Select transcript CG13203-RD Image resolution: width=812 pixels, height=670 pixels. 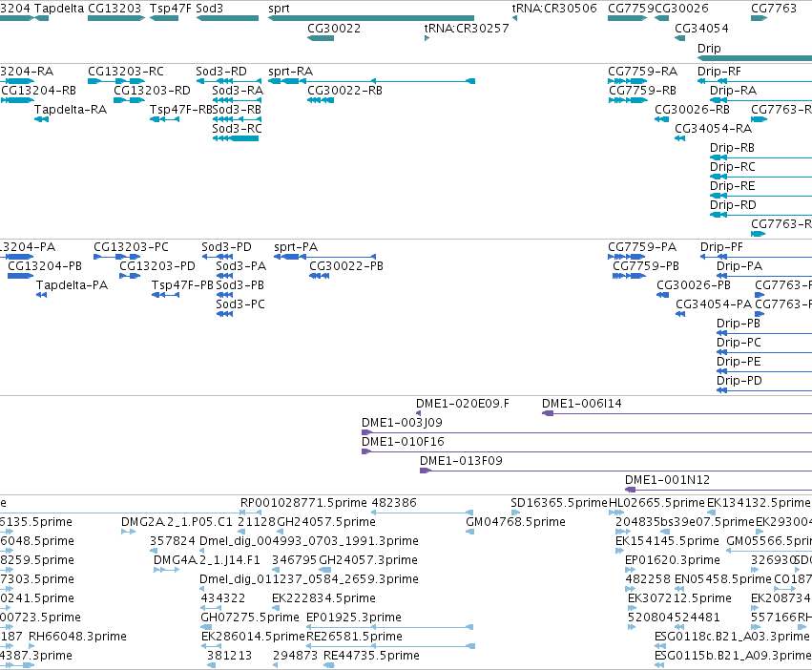(130, 100)
